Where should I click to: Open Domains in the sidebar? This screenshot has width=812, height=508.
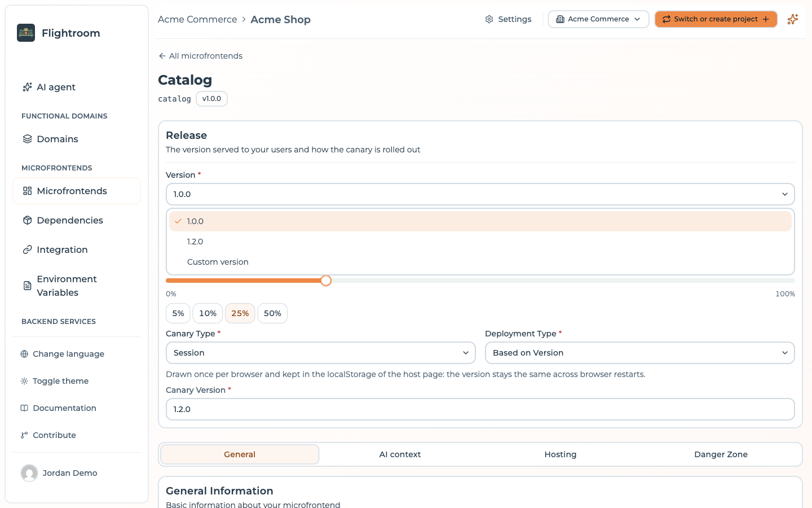pyautogui.click(x=77, y=139)
